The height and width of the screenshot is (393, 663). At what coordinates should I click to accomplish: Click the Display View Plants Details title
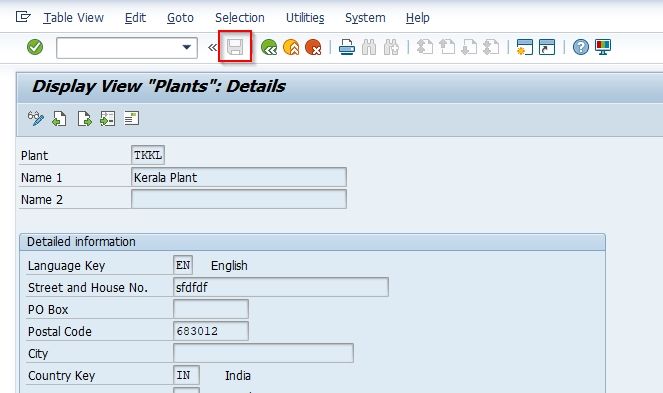tap(159, 86)
